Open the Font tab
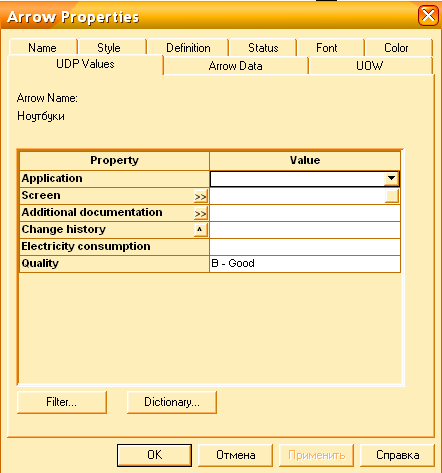The image size is (442, 473). 330,47
